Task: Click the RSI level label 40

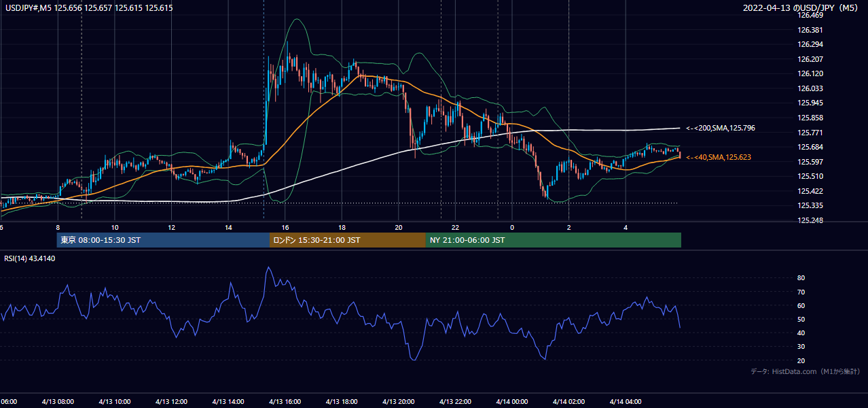Action: click(801, 333)
